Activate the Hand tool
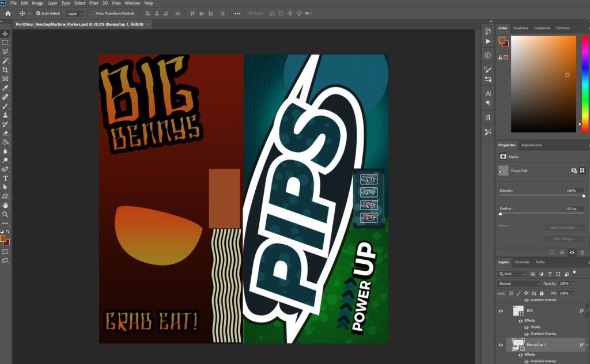590x364 pixels. point(5,205)
